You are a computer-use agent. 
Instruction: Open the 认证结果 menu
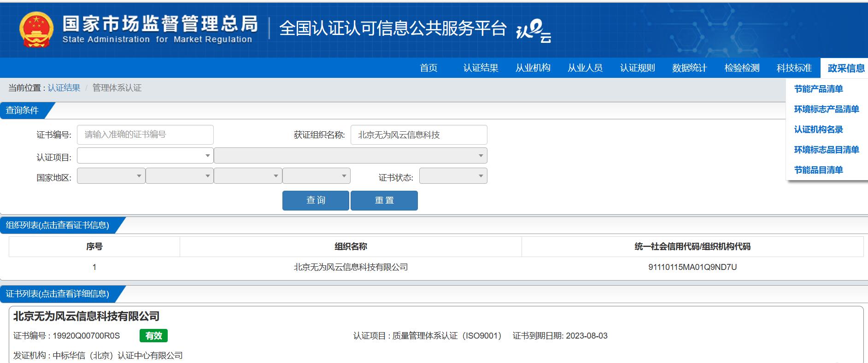click(x=481, y=68)
